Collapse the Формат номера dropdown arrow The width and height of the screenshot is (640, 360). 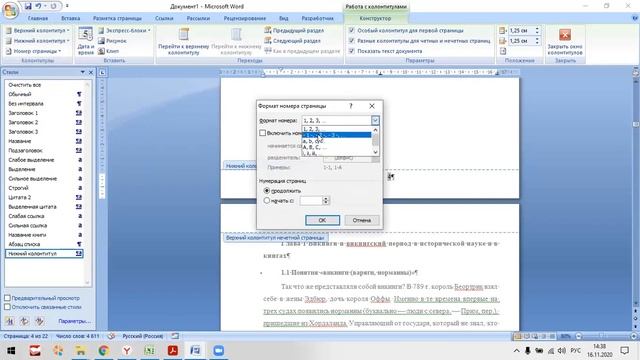375,120
